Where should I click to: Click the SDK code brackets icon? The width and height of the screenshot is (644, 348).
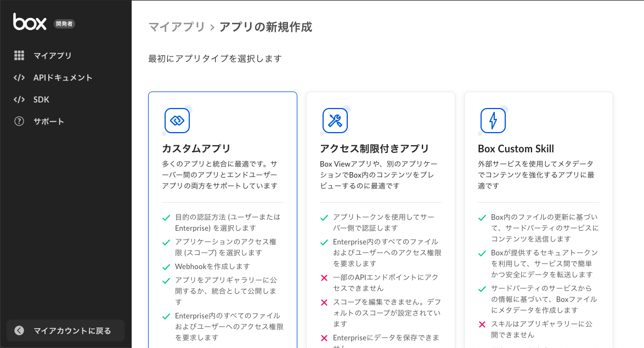tap(20, 99)
